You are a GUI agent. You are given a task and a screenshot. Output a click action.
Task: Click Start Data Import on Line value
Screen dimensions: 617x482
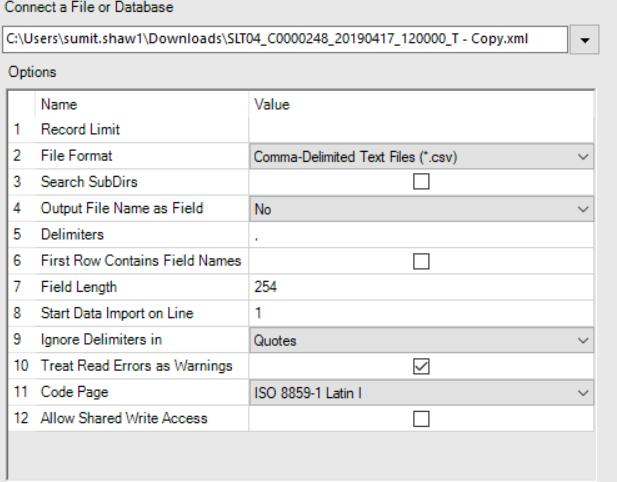[x=420, y=313]
